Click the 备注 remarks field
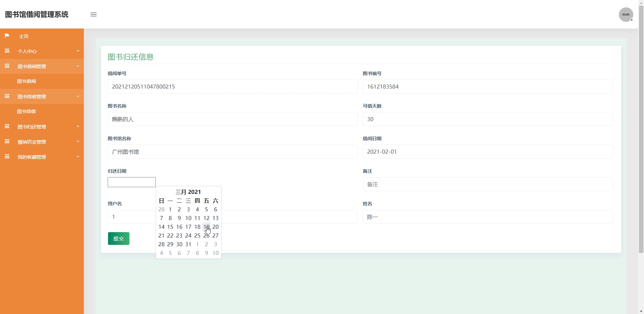Image resolution: width=644 pixels, height=314 pixels. (488, 184)
